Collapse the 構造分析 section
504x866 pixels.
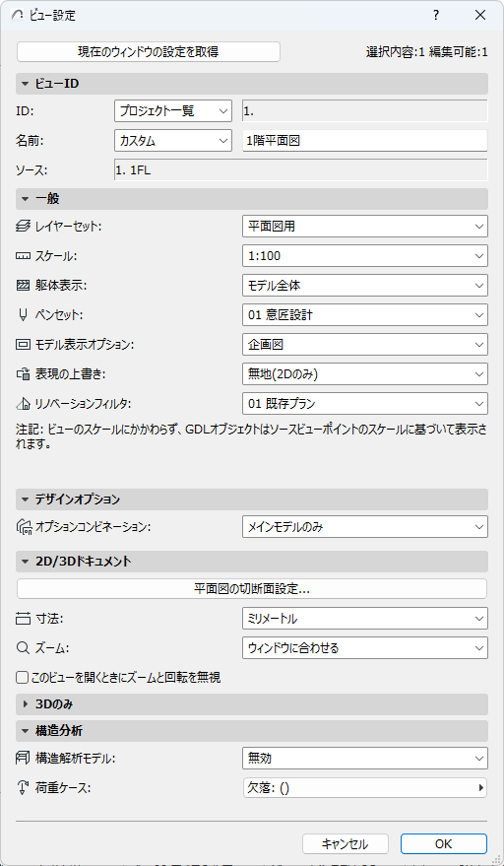252,731
